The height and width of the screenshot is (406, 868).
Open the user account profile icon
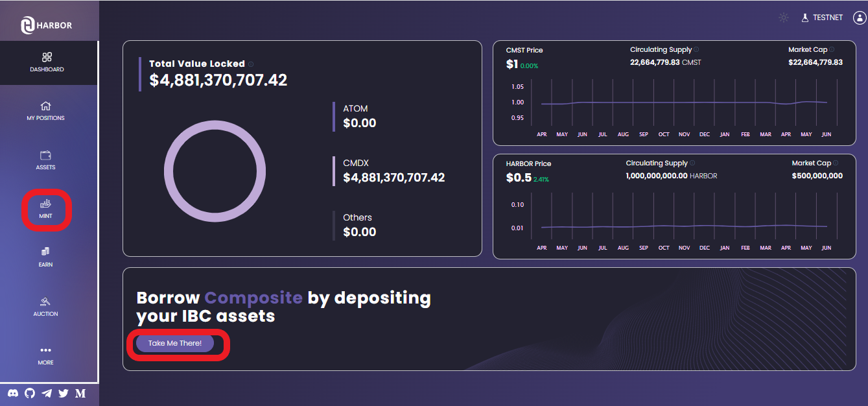(x=860, y=18)
